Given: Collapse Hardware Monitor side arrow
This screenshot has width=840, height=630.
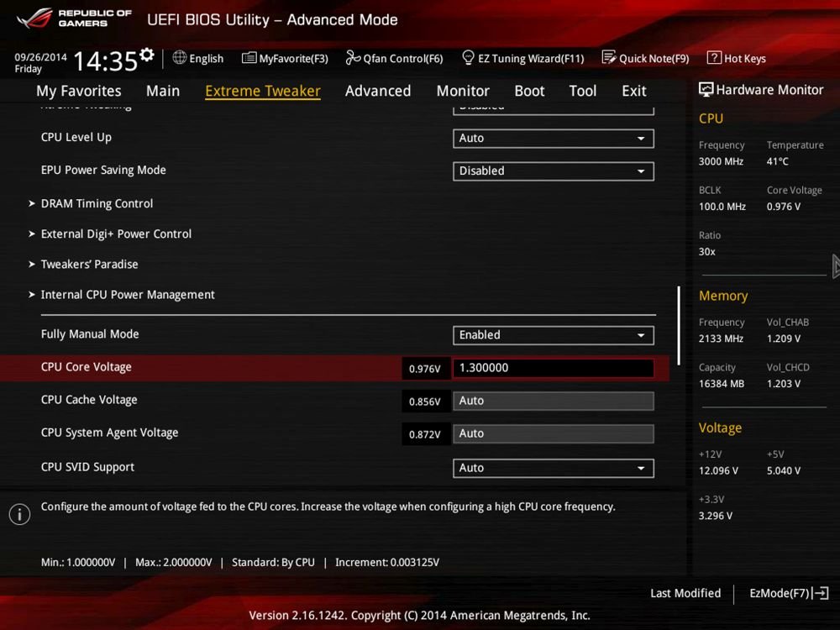Looking at the screenshot, I should 836,266.
